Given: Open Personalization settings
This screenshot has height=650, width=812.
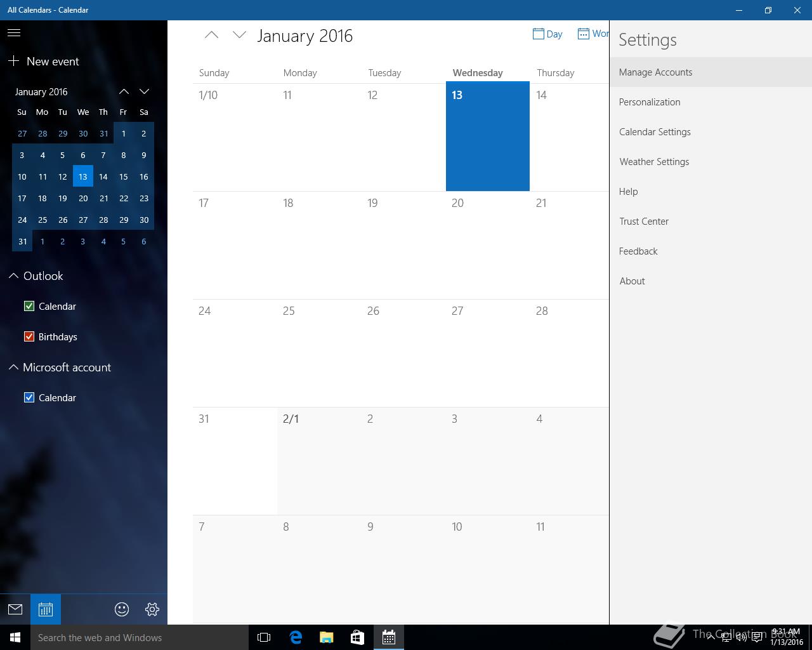Looking at the screenshot, I should 710,102.
